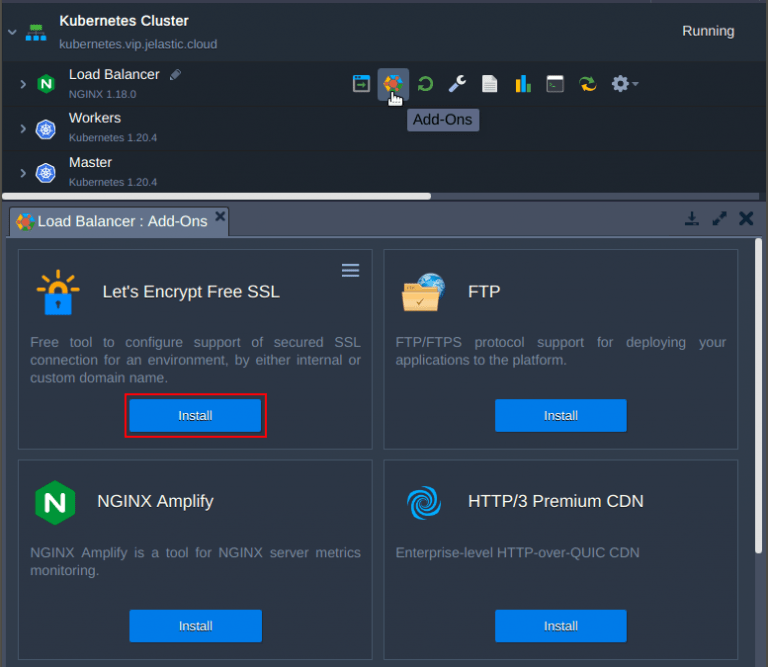This screenshot has height=667, width=768.
Task: Open Config via the wrench icon
Action: [x=457, y=84]
